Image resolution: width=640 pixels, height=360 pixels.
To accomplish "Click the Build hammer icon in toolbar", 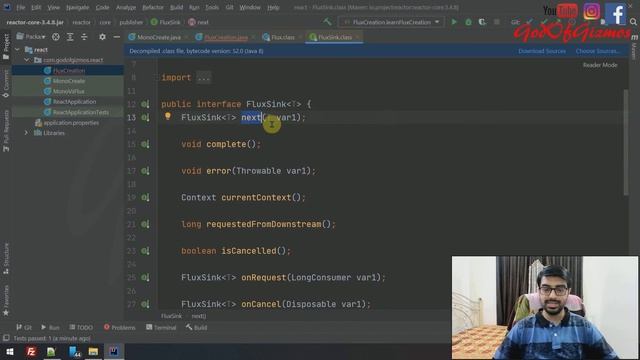I will pyautogui.click(x=327, y=22).
